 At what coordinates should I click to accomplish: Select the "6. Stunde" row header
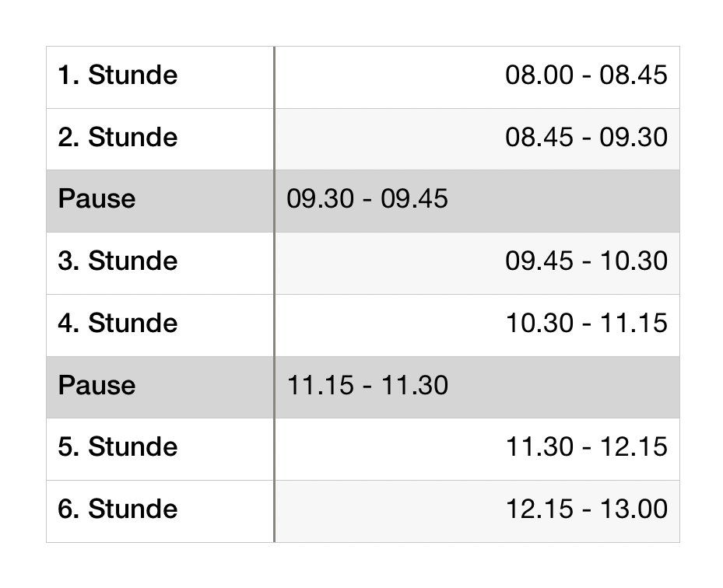pyautogui.click(x=118, y=509)
